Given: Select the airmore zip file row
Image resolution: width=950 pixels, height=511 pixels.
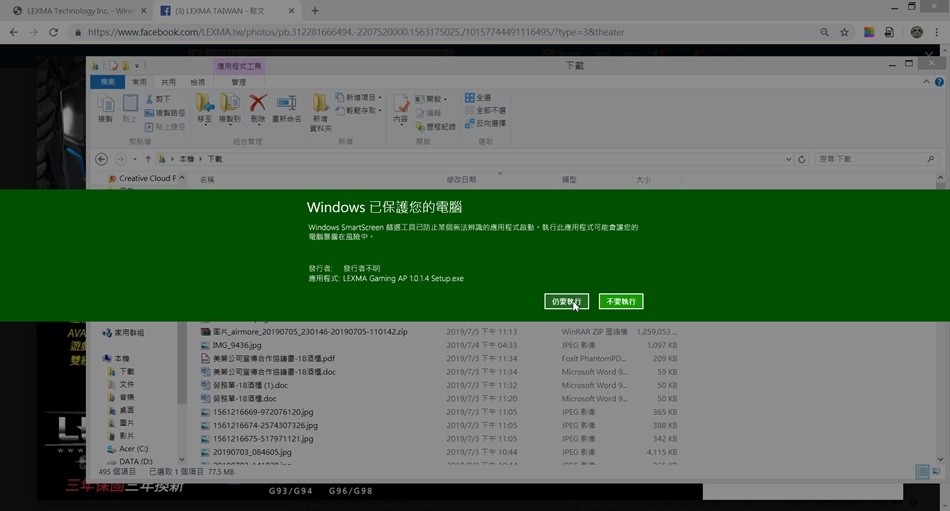Looking at the screenshot, I should [439, 332].
